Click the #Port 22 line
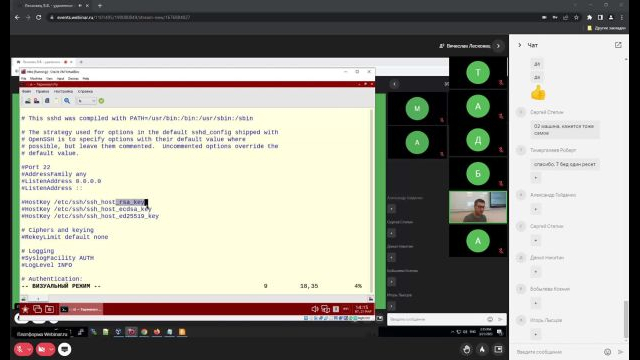 point(36,167)
